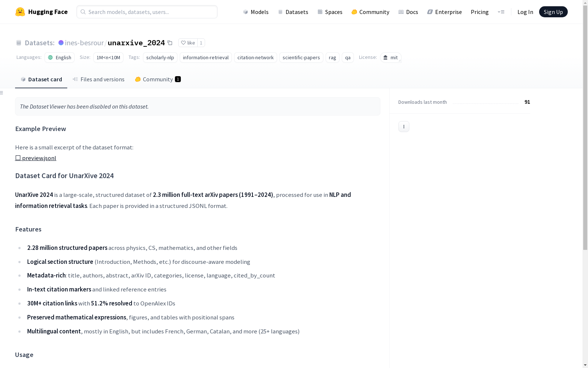
Task: Click the Datasets: breadcrumb label
Action: pyautogui.click(x=40, y=43)
